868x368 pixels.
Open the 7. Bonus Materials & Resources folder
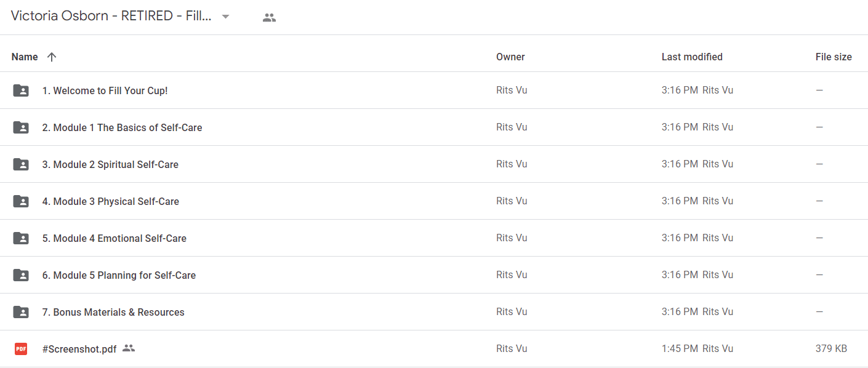pyautogui.click(x=113, y=312)
